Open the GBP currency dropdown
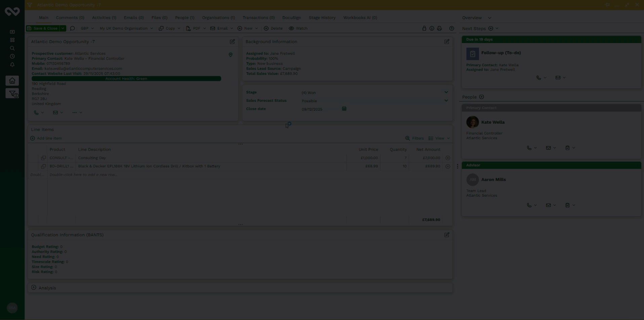The width and height of the screenshot is (644, 320). pyautogui.click(x=87, y=29)
